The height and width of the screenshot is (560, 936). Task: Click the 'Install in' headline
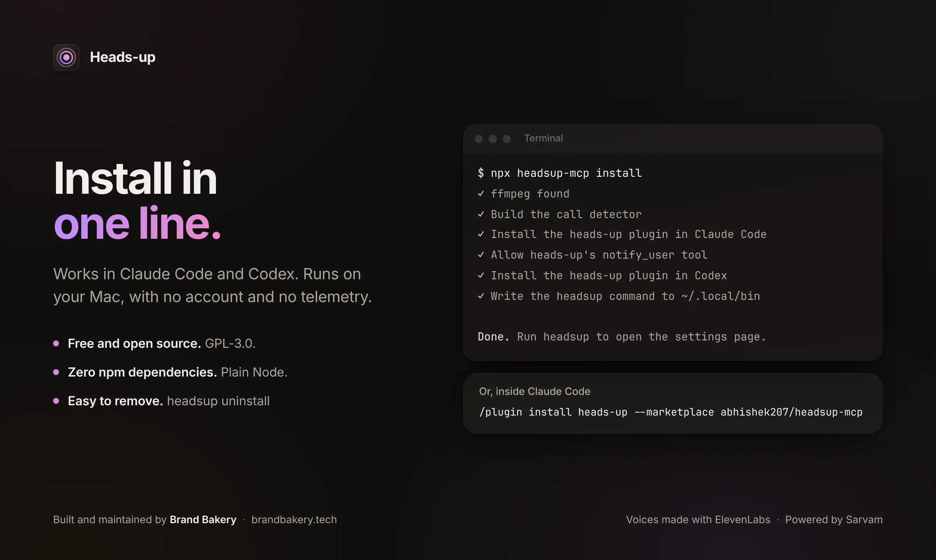[x=136, y=178]
